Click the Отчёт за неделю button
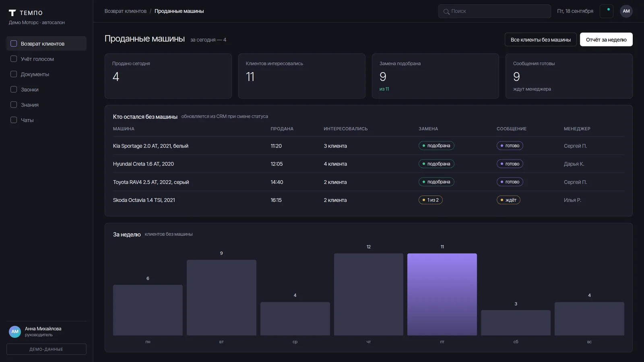Viewport: 644px width, 362px height. point(606,39)
